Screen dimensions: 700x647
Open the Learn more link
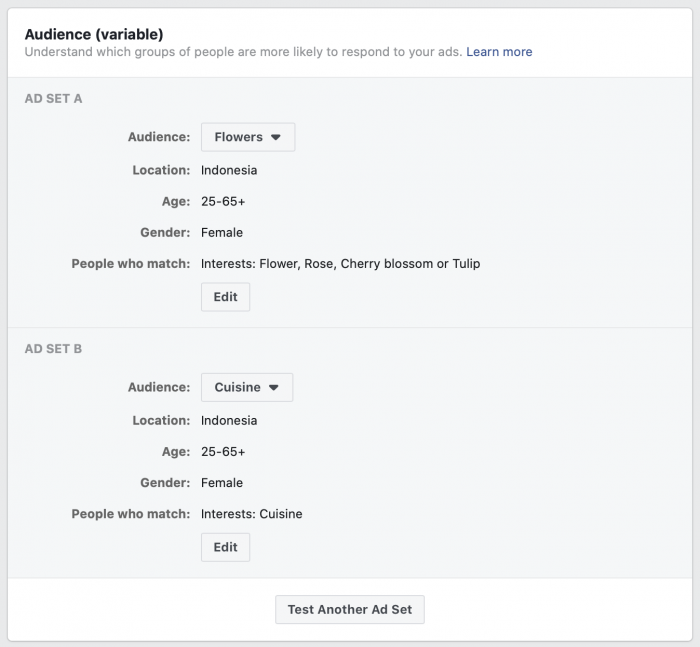(499, 52)
